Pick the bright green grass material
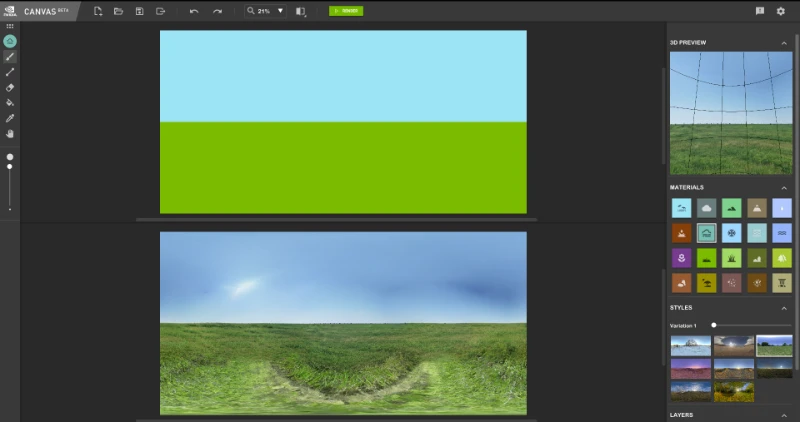The image size is (800, 422). (x=707, y=258)
